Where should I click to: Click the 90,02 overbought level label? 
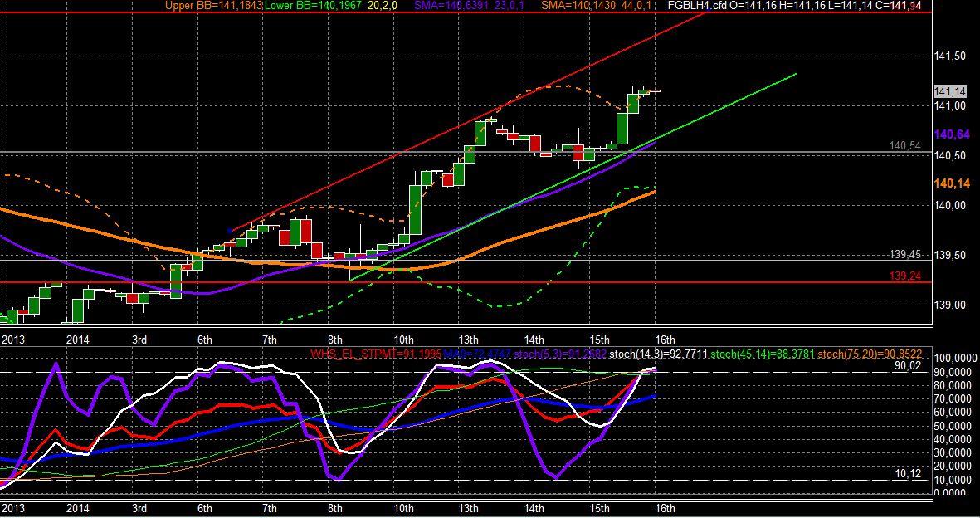(x=908, y=365)
